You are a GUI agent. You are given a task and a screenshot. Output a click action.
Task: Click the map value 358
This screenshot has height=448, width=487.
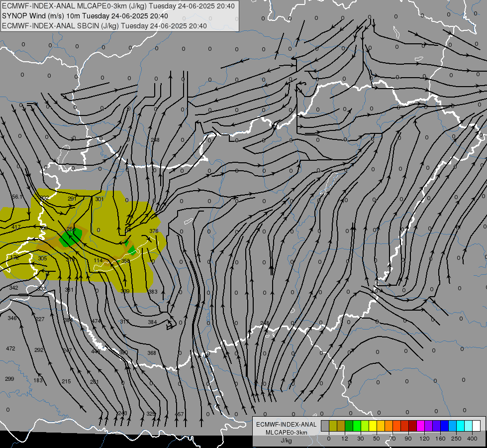[x=125, y=261]
